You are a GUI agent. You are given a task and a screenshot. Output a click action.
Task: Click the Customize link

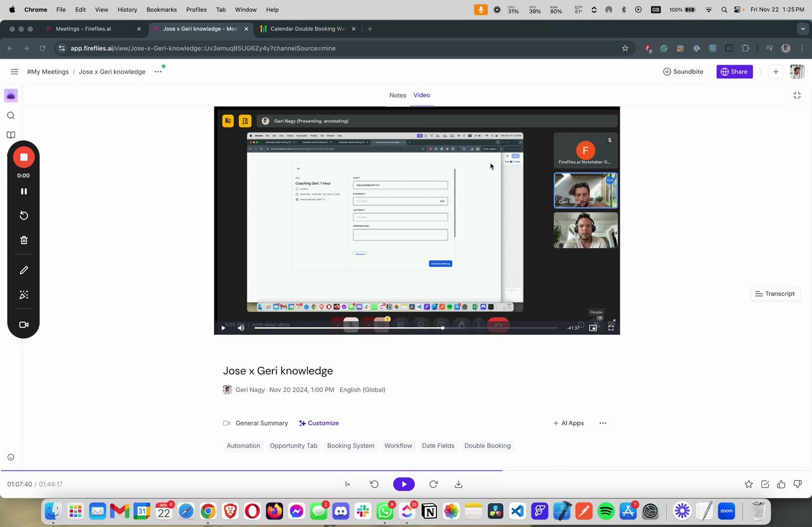point(319,423)
